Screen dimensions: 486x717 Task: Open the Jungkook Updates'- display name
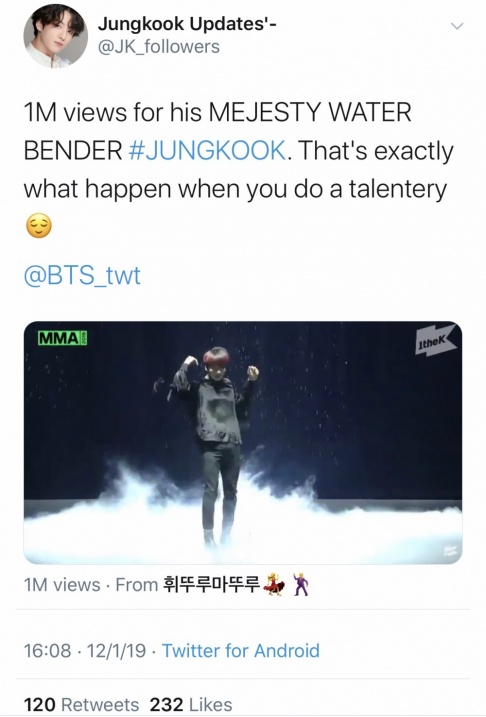[x=187, y=24]
